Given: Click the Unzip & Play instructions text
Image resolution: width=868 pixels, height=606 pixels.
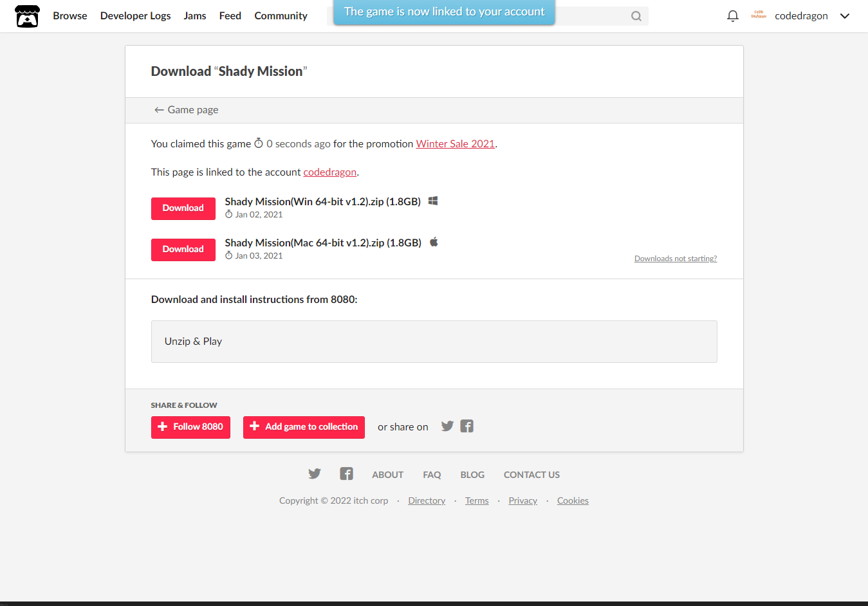Looking at the screenshot, I should click(193, 342).
